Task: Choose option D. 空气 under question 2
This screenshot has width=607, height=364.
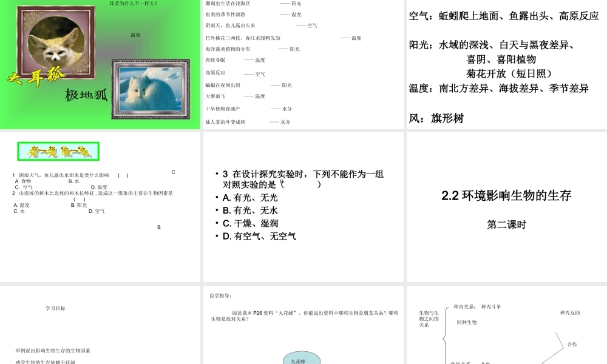Action: [97, 211]
